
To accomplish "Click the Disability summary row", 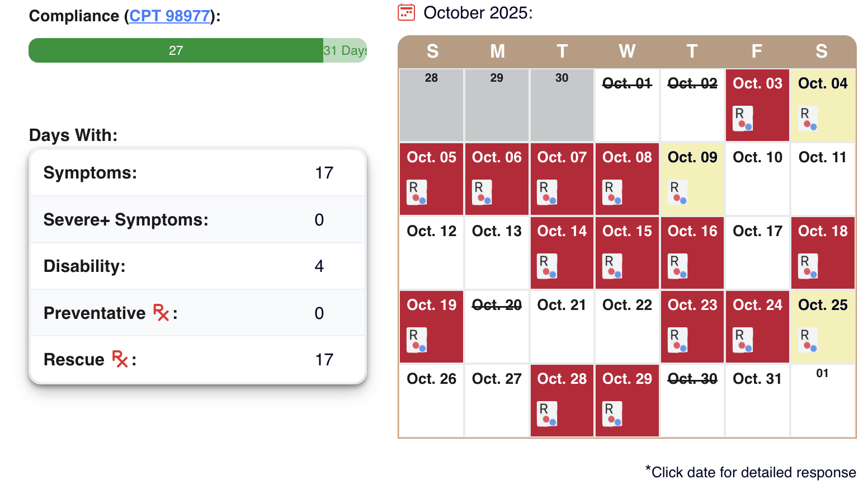I will click(197, 266).
